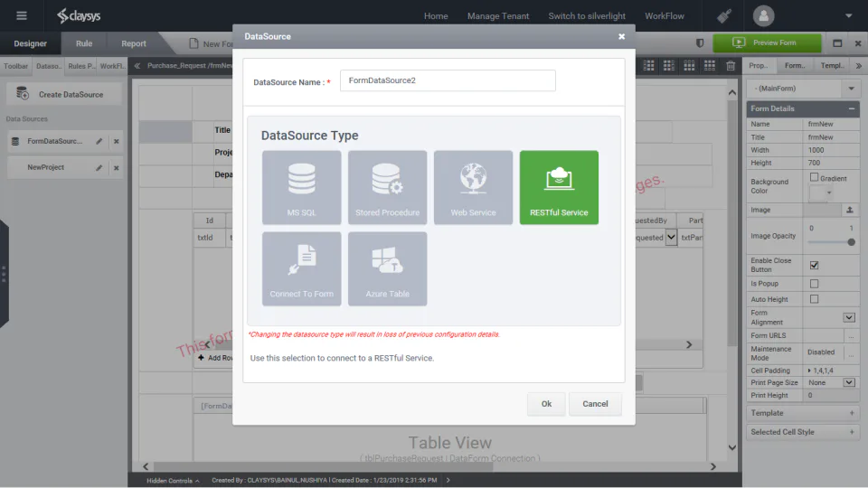Switch to the Rule tab
The height and width of the screenshot is (488, 868).
84,43
